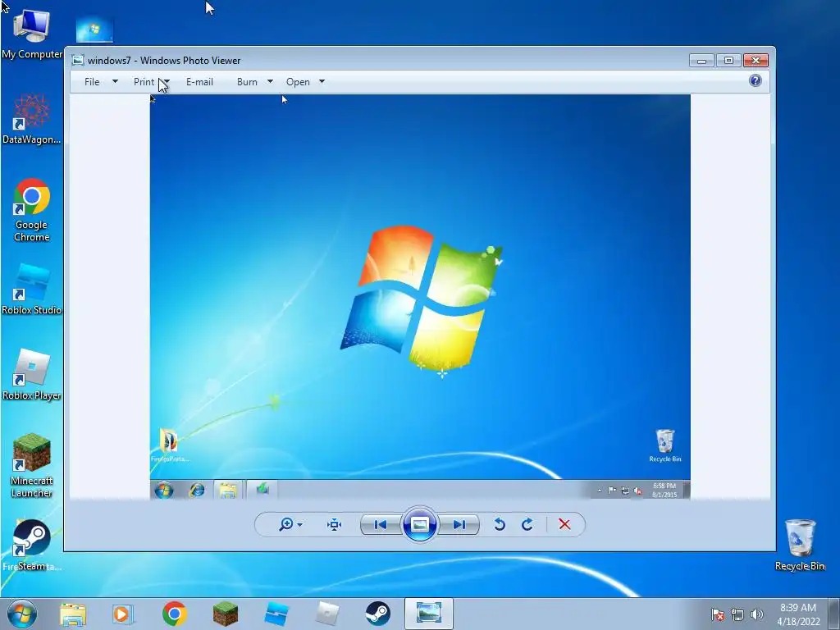Delete the photo with the red X
Screen dimensions: 840x630
point(564,524)
